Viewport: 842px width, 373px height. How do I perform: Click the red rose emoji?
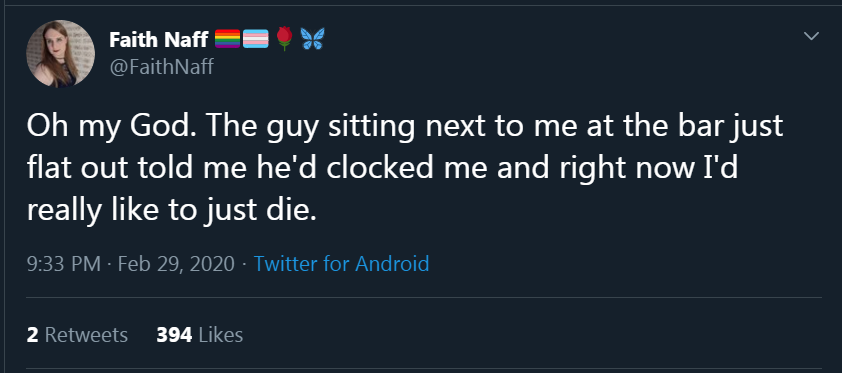285,38
